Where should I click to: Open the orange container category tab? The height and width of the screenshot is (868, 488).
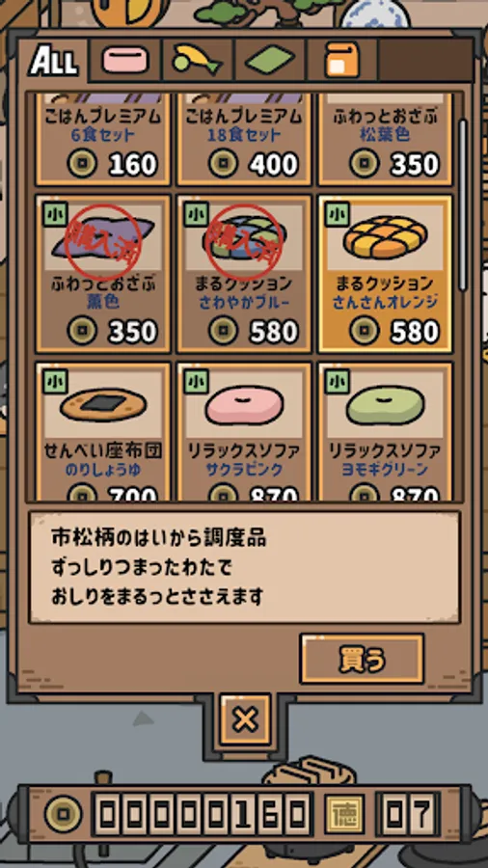tap(342, 61)
